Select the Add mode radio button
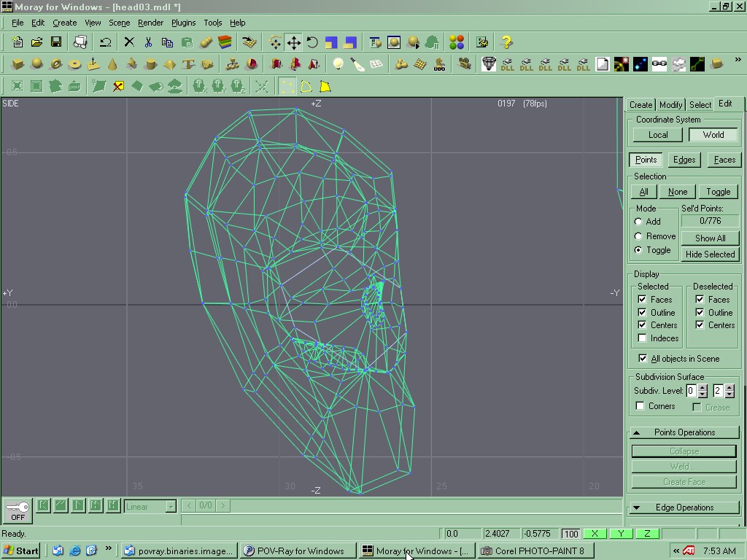 tap(638, 222)
